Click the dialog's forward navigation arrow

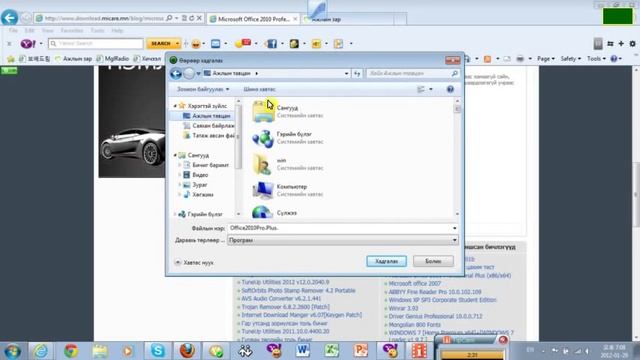point(189,73)
